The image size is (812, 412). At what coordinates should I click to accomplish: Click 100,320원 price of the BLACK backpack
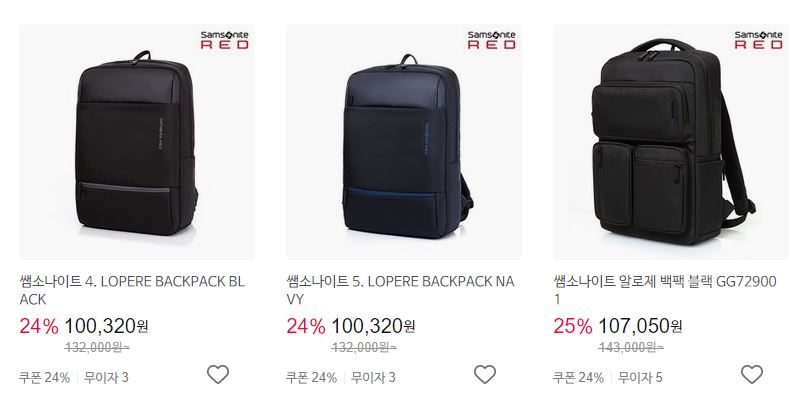click(106, 326)
